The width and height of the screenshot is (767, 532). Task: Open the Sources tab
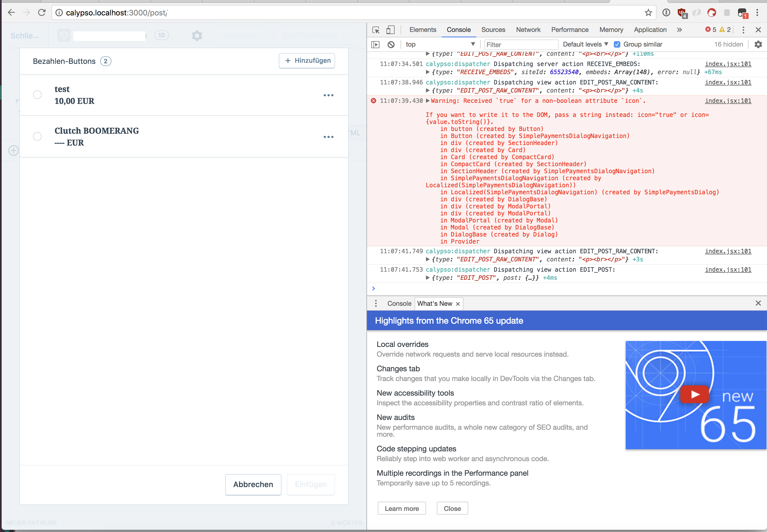(493, 30)
